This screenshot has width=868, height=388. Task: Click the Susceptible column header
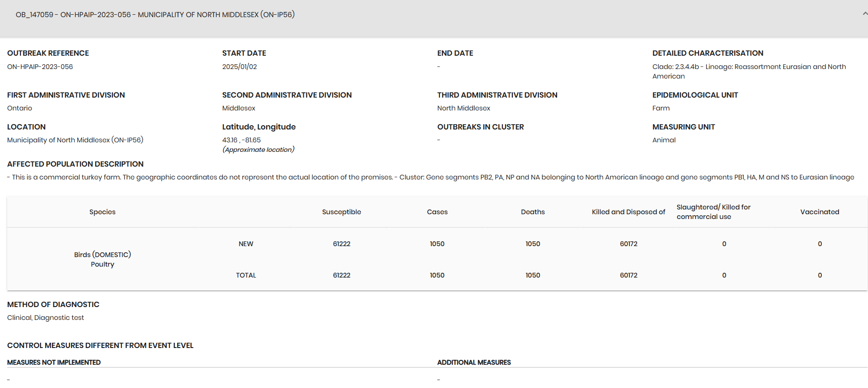[341, 212]
